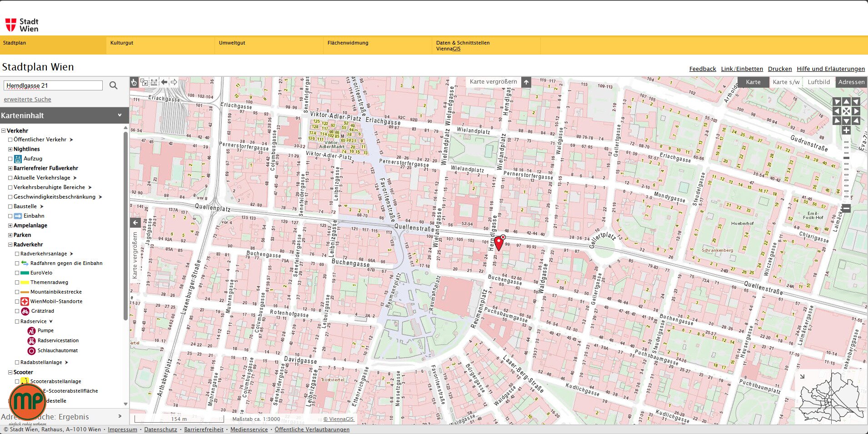The image size is (868, 434).
Task: Enable the Aufzug layer checkbox
Action: pyautogui.click(x=10, y=159)
